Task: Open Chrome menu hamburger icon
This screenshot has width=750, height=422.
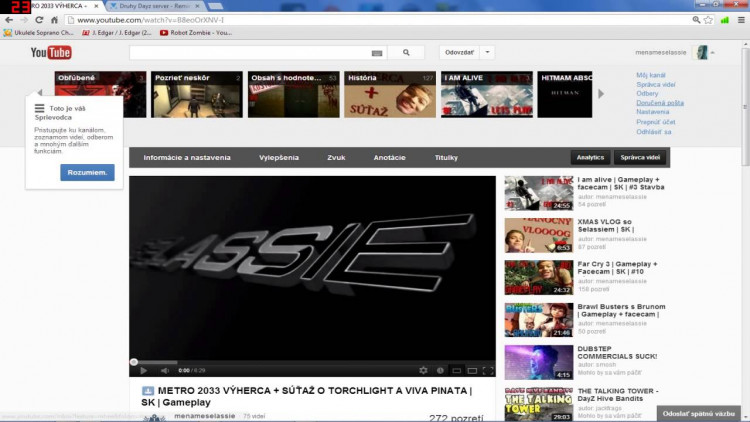Action: pyautogui.click(x=741, y=20)
